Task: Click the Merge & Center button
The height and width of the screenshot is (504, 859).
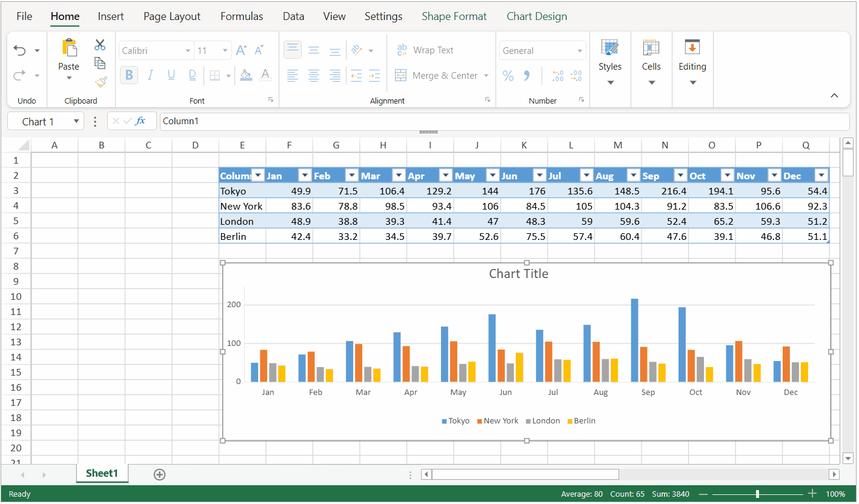Action: click(x=436, y=76)
